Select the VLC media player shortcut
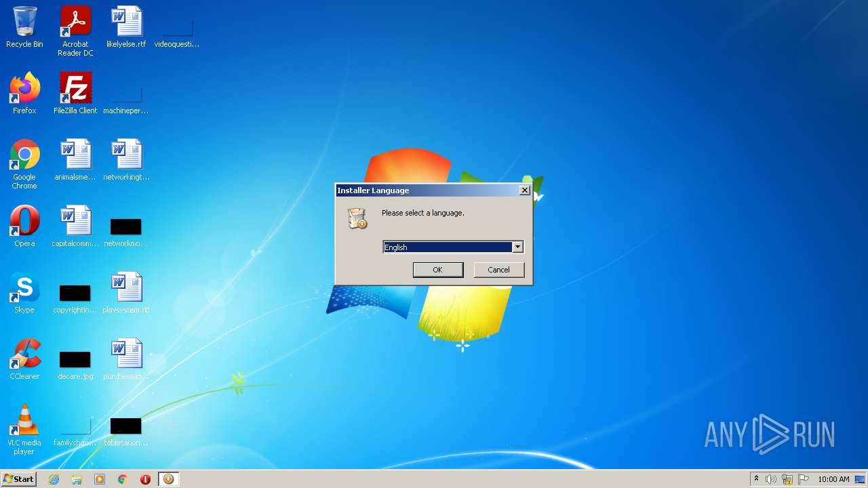The image size is (868, 488). click(x=24, y=430)
